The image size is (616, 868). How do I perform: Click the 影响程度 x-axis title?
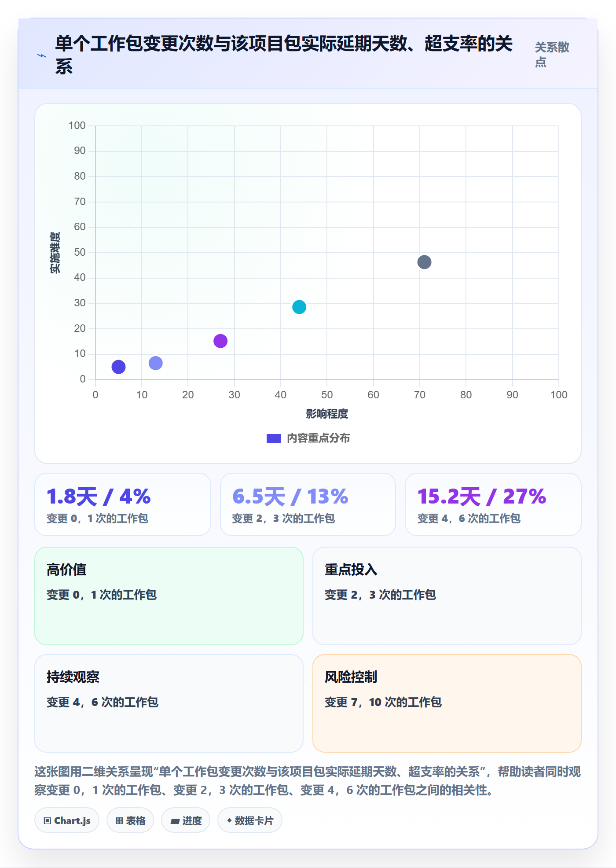click(327, 414)
